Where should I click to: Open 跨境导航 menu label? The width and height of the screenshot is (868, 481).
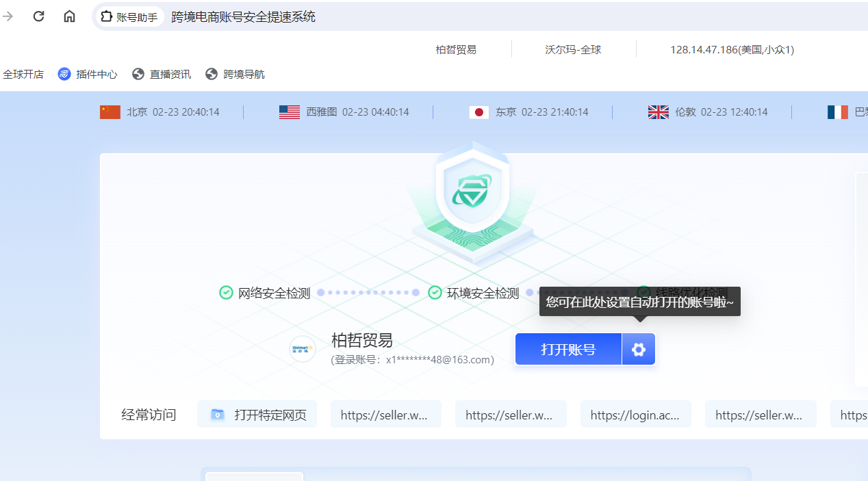coord(244,74)
